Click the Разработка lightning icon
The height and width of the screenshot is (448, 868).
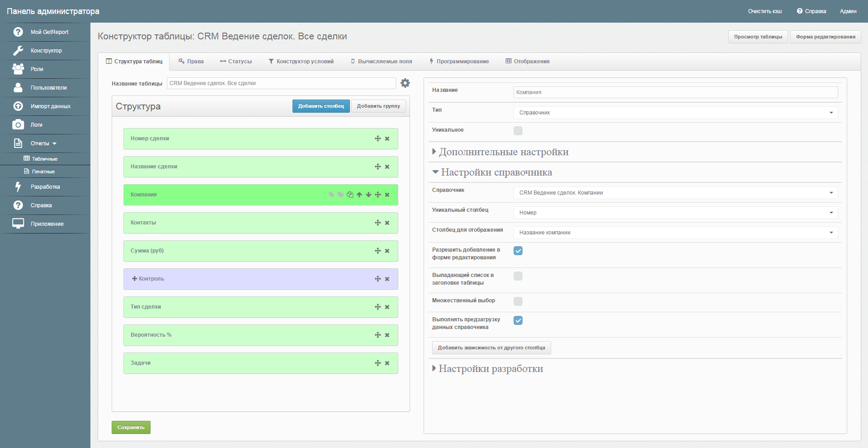(18, 186)
